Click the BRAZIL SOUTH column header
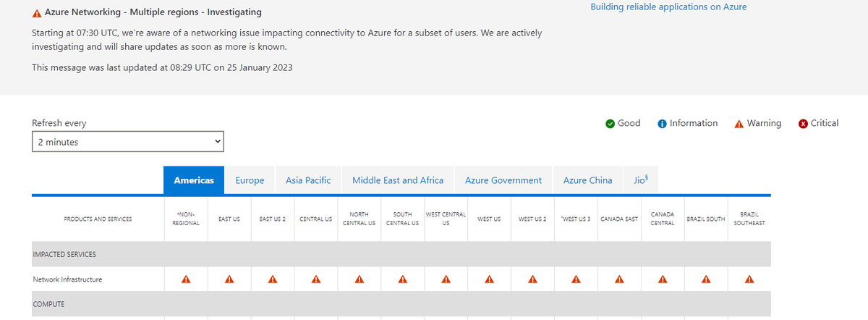Image resolution: width=868 pixels, height=320 pixels. coord(706,219)
